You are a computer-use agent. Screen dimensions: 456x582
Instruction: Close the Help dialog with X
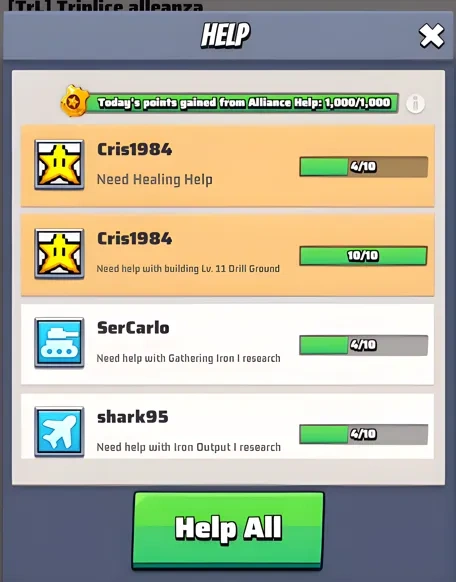tap(431, 36)
